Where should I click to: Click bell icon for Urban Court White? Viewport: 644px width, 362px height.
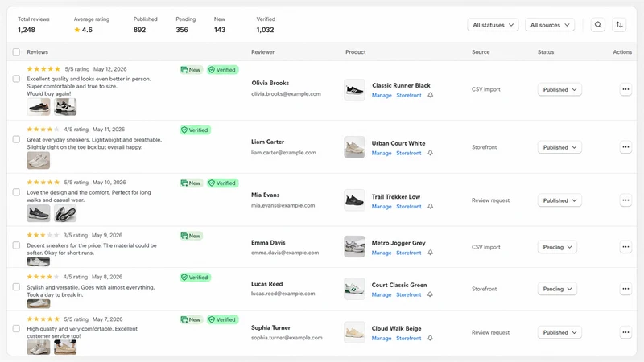click(430, 153)
